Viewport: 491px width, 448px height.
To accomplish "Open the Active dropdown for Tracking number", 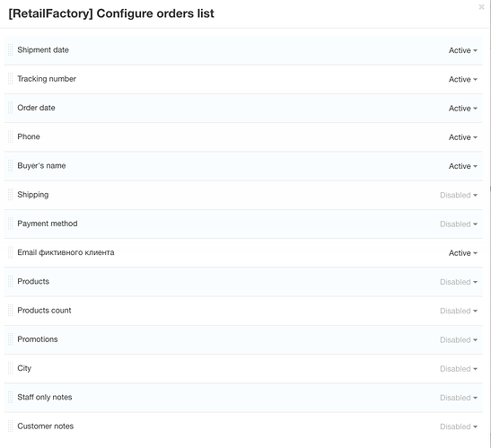I will [x=463, y=79].
